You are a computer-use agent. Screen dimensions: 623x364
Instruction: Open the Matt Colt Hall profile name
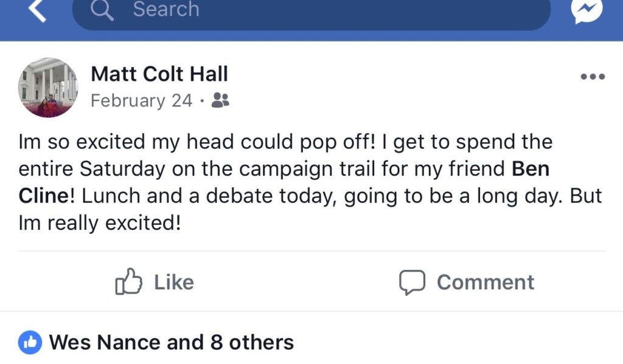pos(159,74)
